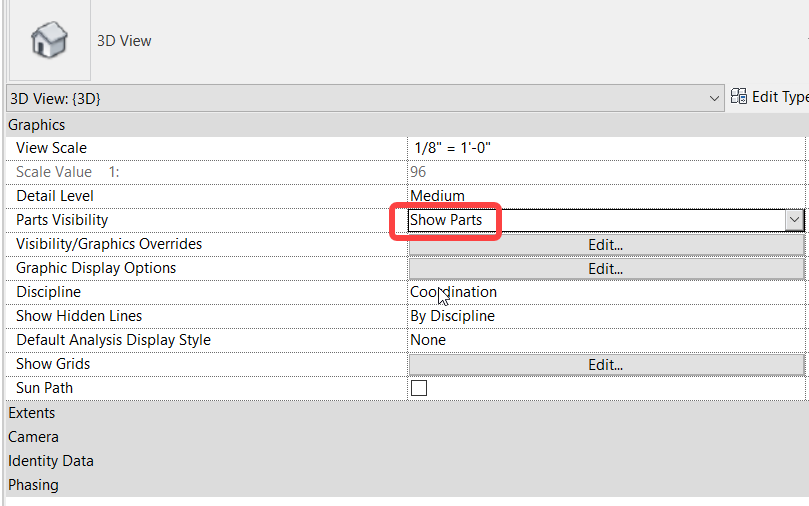Click Default Analysis Display Style None value
The height and width of the screenshot is (506, 809).
pyautogui.click(x=428, y=340)
